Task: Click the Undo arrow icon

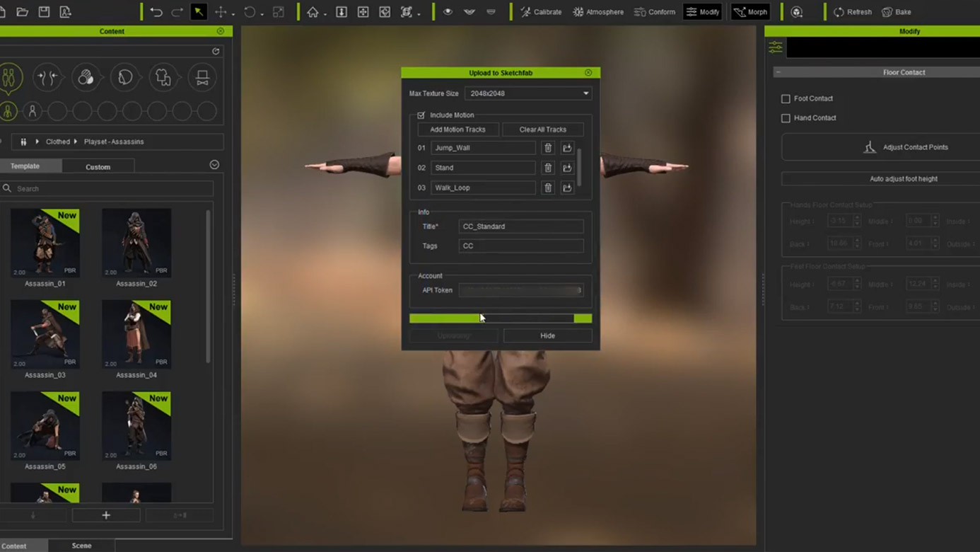Action: point(156,12)
